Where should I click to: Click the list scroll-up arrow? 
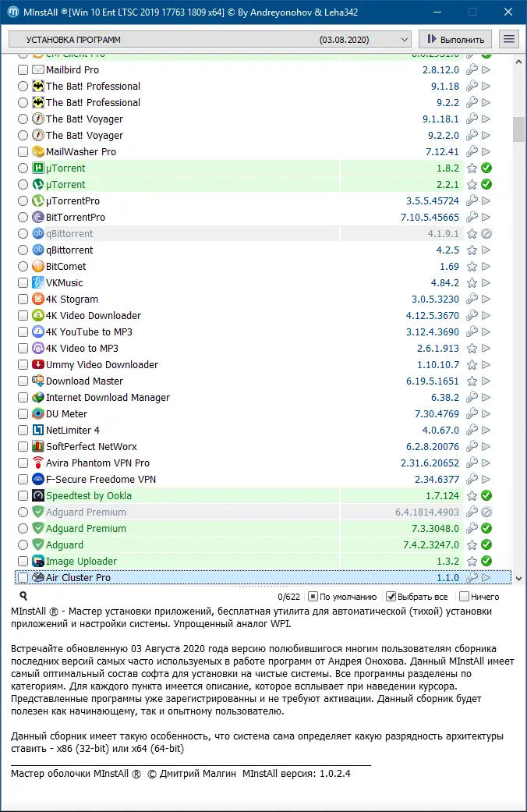518,62
